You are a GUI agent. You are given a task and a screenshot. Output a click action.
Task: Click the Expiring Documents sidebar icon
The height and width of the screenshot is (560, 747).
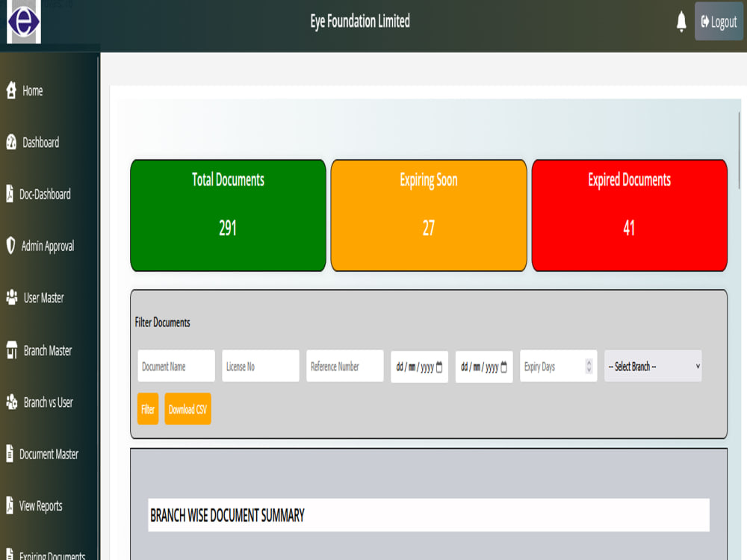click(10, 554)
